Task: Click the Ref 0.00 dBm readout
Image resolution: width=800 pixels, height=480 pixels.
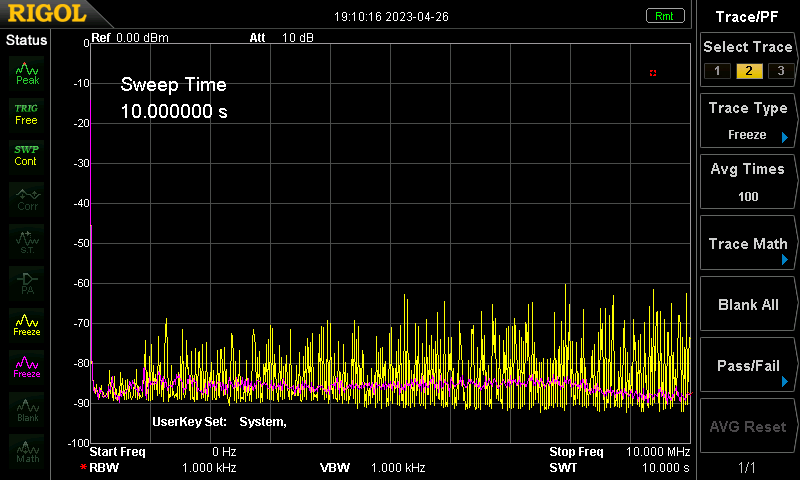Action: (x=130, y=38)
